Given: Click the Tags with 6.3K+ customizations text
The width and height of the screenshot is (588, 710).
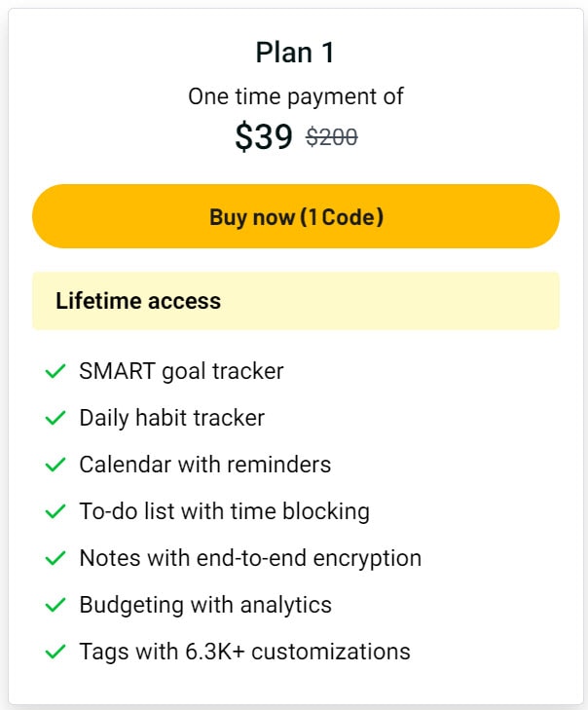Looking at the screenshot, I should [245, 652].
